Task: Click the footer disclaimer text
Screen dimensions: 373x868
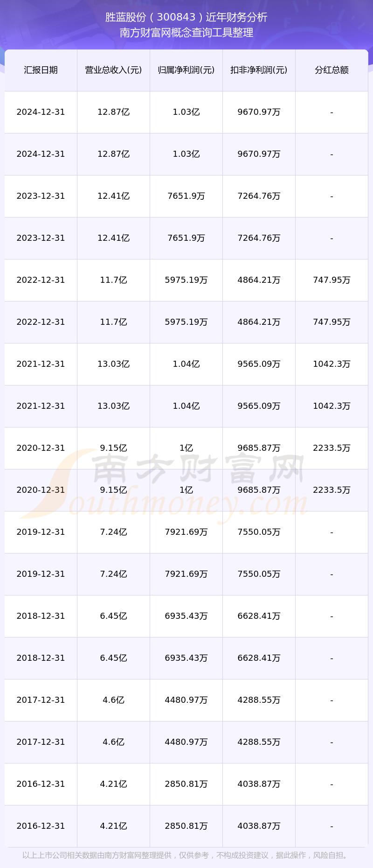Action: click(186, 855)
